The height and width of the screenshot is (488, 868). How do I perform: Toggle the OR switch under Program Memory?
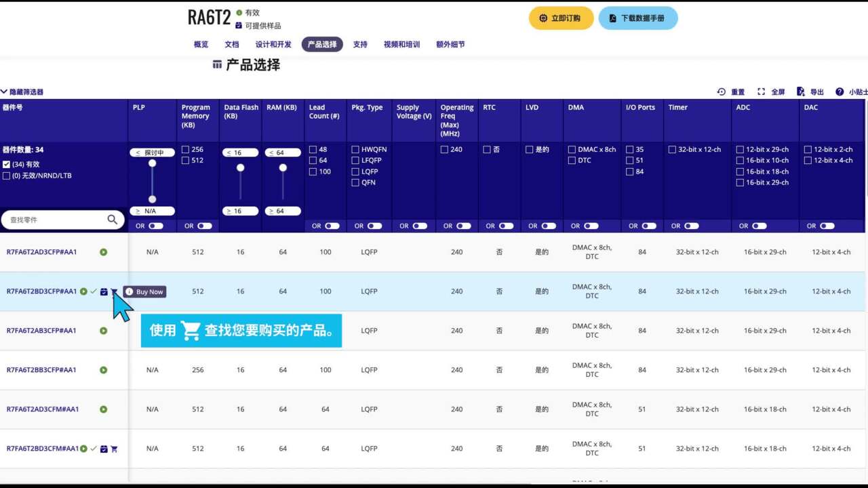click(204, 226)
